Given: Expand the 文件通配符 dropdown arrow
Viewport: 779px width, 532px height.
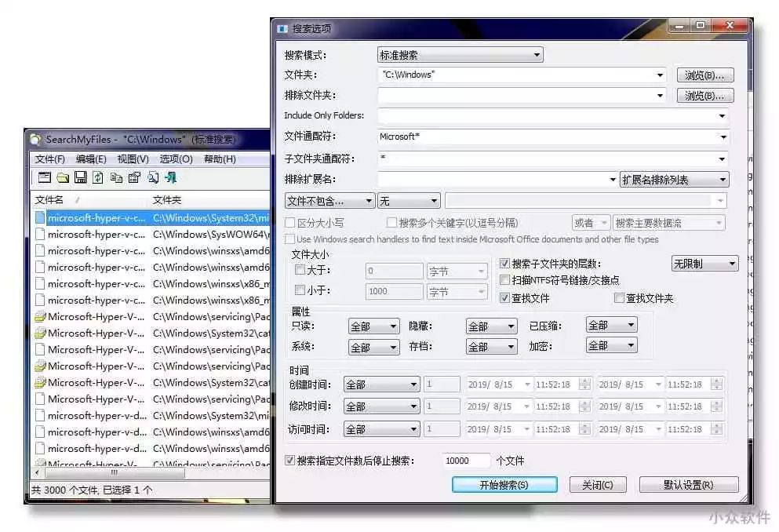Looking at the screenshot, I should [x=723, y=137].
